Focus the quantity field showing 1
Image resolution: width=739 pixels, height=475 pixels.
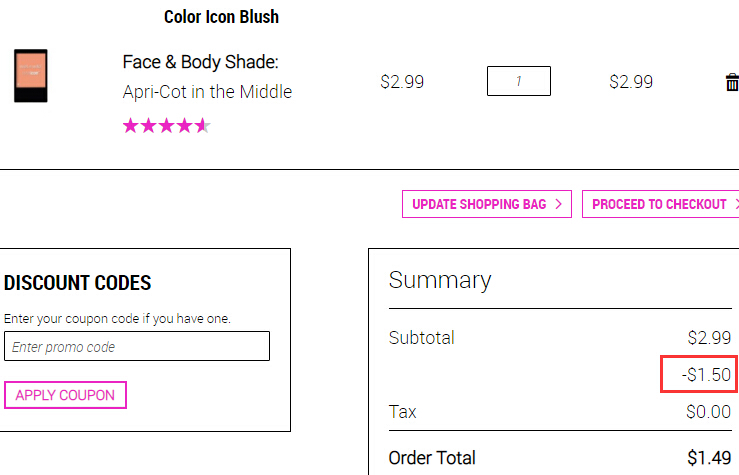[518, 81]
